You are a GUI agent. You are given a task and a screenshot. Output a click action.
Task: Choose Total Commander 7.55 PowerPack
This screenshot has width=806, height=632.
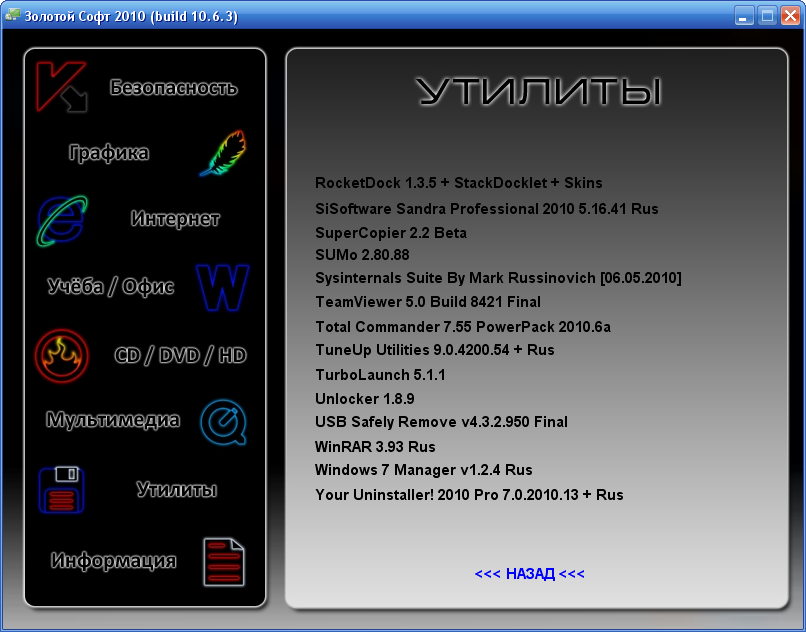coord(463,327)
